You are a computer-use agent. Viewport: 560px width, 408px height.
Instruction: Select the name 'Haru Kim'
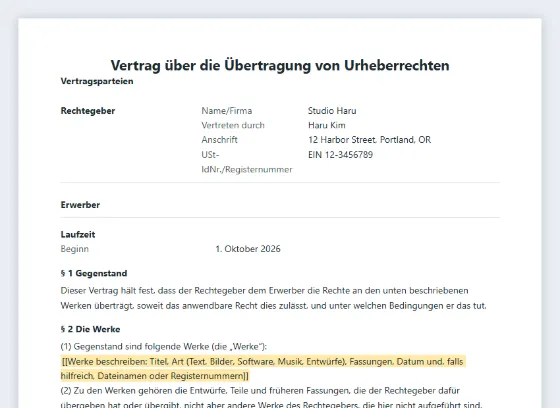pos(327,125)
